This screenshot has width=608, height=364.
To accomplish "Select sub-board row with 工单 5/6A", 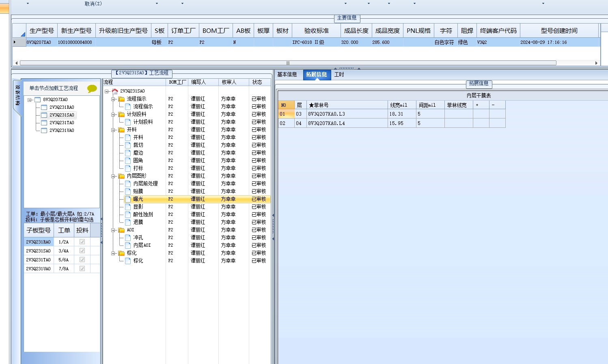I will pyautogui.click(x=62, y=260).
